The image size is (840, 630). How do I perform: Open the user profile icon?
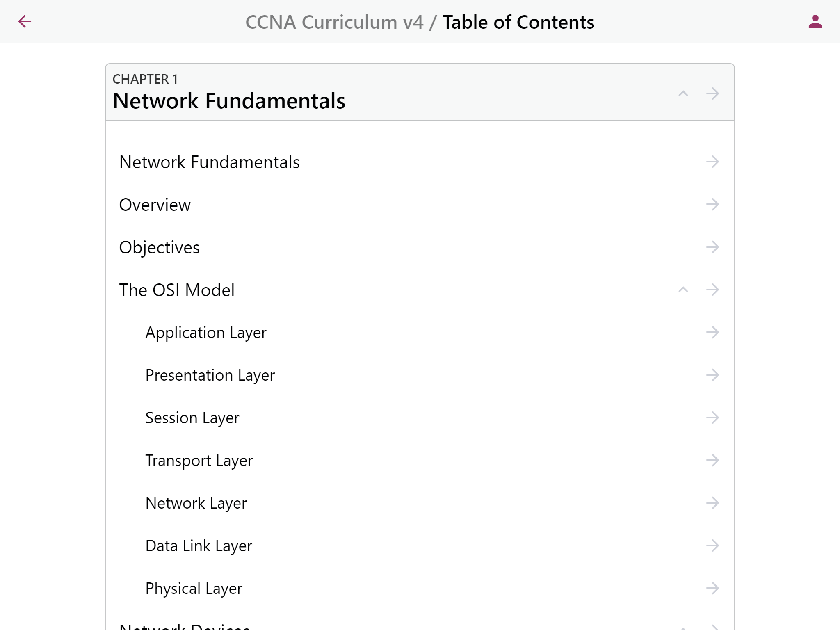pos(815,21)
